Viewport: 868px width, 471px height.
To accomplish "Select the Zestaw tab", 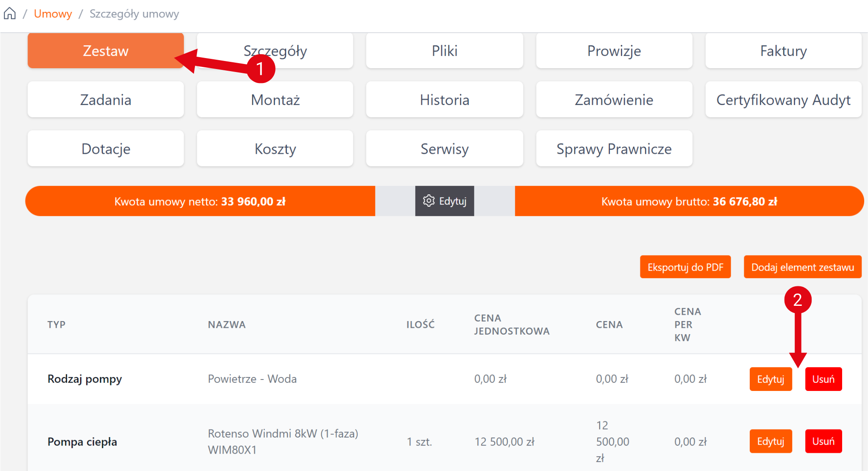I will 106,51.
